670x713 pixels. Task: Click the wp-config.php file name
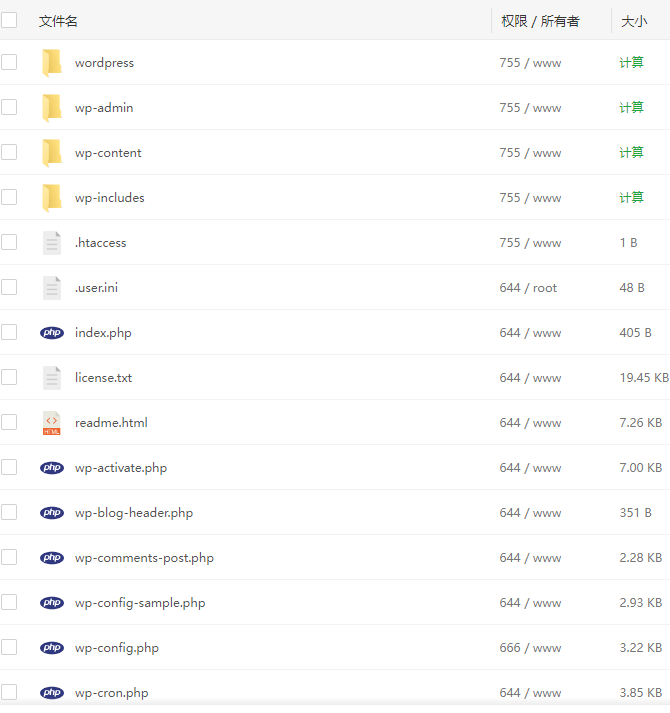click(x=117, y=648)
